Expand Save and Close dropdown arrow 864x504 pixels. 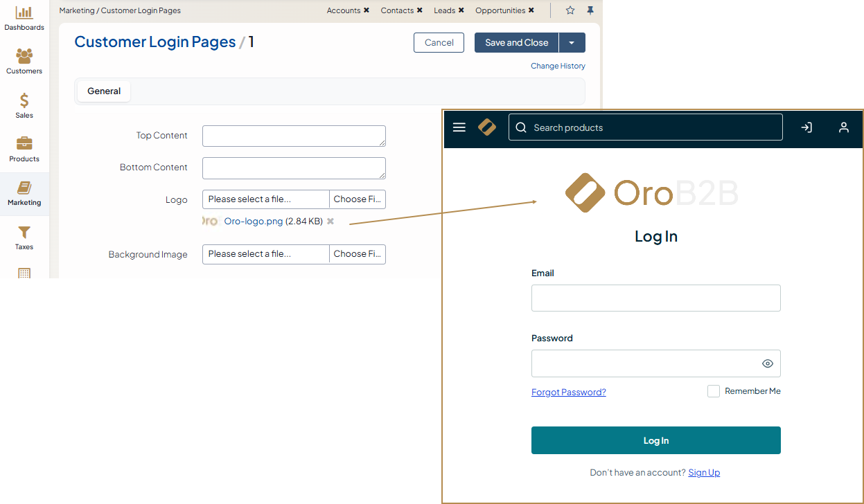572,43
